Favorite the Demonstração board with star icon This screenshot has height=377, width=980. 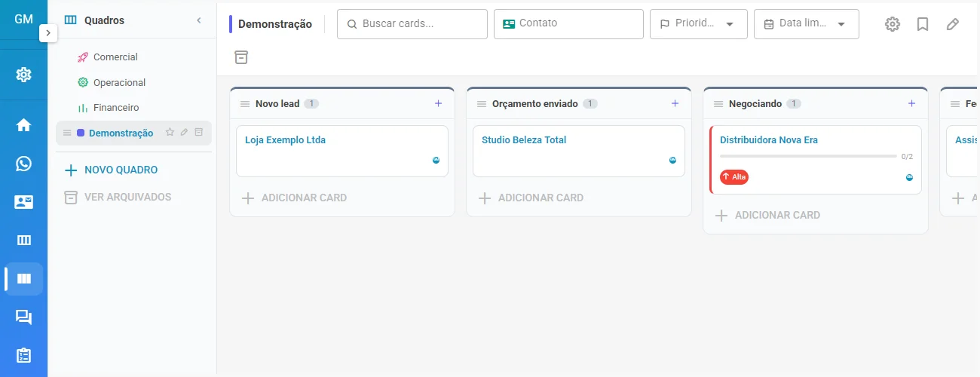click(x=170, y=132)
